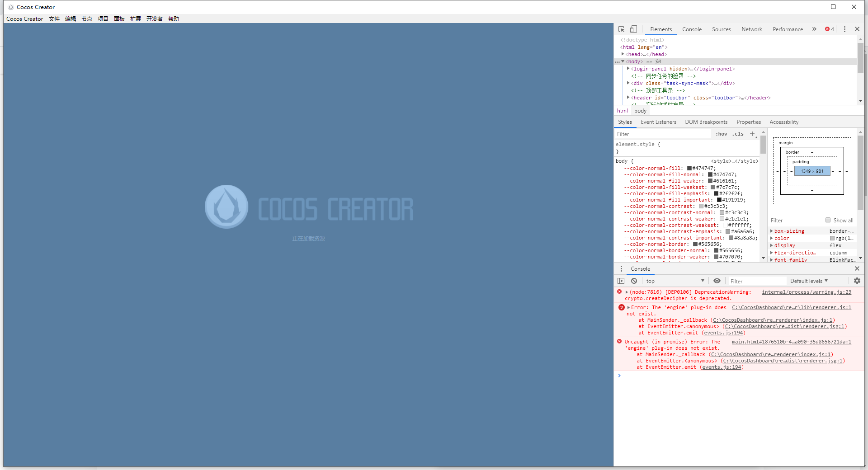Click the red error count badge
Viewport: 868px width, 470px height.
point(830,29)
